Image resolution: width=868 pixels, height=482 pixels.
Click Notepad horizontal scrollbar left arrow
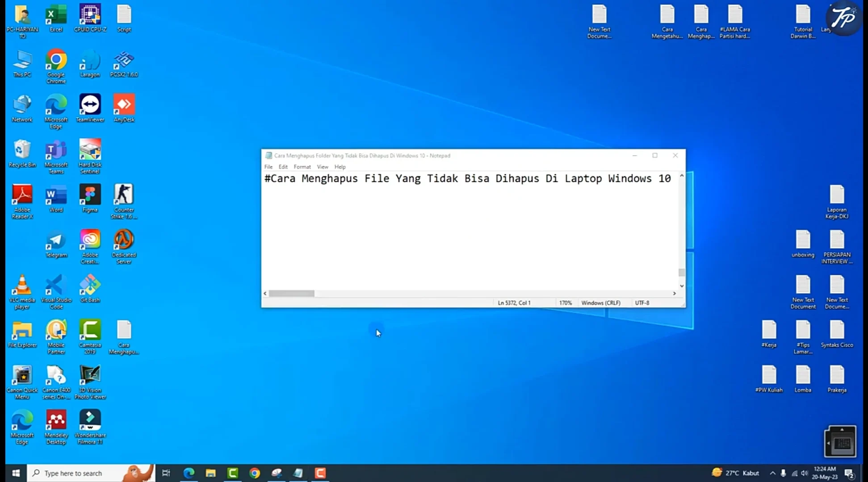pos(265,293)
